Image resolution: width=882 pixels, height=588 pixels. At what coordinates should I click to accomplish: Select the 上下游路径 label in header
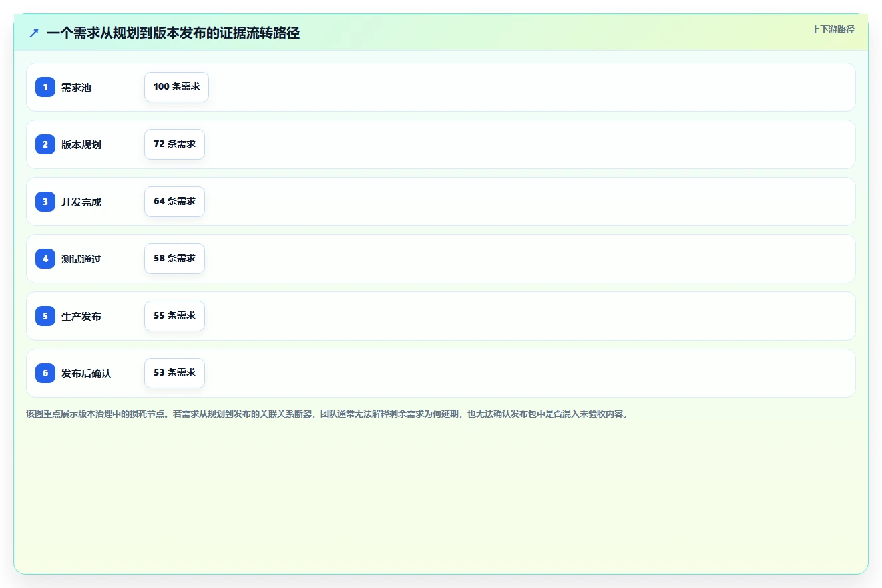tap(833, 29)
